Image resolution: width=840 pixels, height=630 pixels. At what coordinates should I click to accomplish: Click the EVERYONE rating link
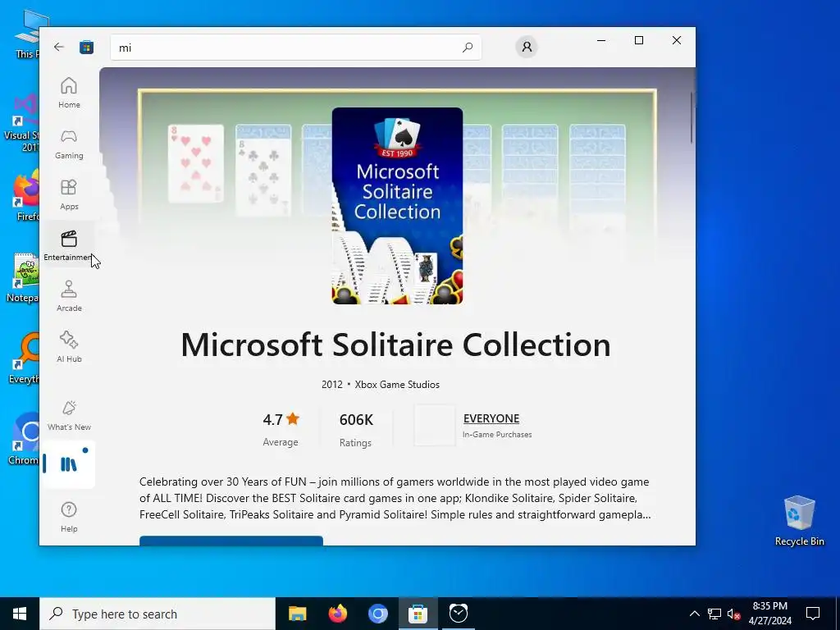pos(491,418)
